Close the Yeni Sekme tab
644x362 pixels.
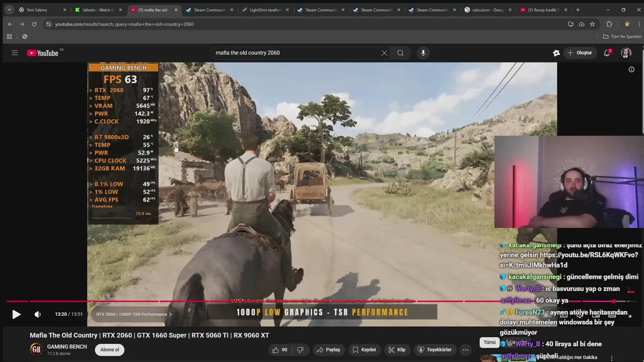point(64,10)
